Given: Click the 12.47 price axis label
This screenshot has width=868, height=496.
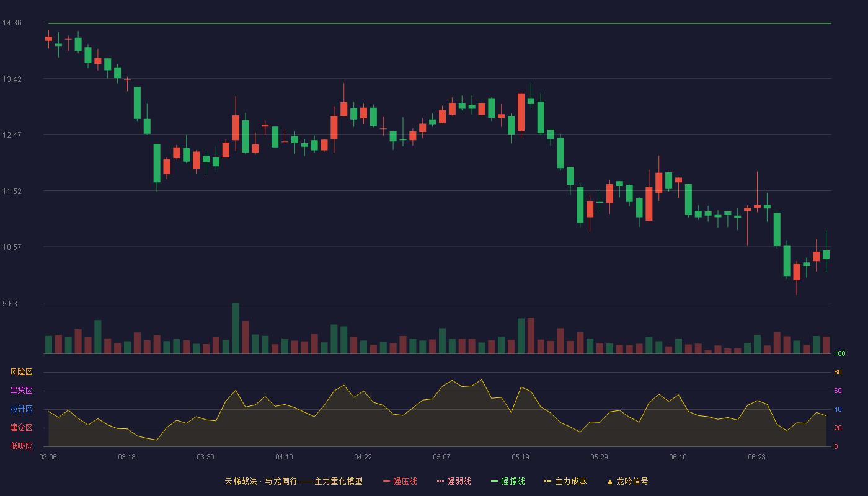Looking at the screenshot, I should (x=12, y=135).
